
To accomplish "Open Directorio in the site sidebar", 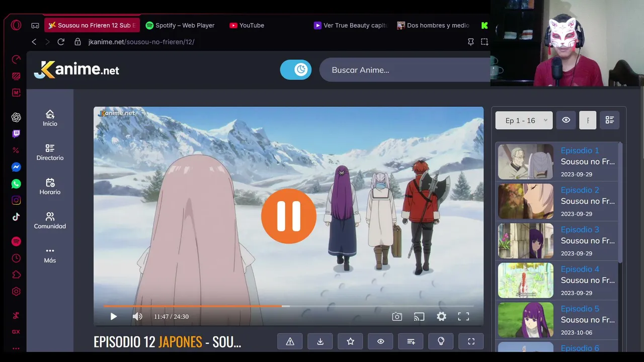I will pos(50,153).
